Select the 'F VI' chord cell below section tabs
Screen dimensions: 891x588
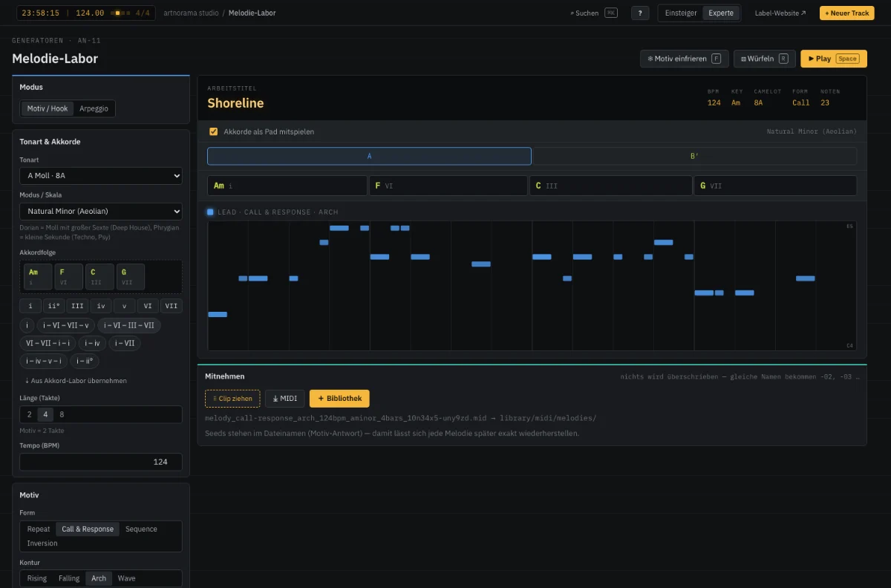(448, 186)
